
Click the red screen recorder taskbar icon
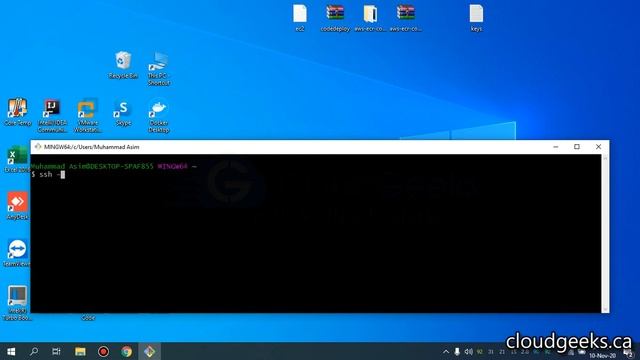[x=103, y=351]
